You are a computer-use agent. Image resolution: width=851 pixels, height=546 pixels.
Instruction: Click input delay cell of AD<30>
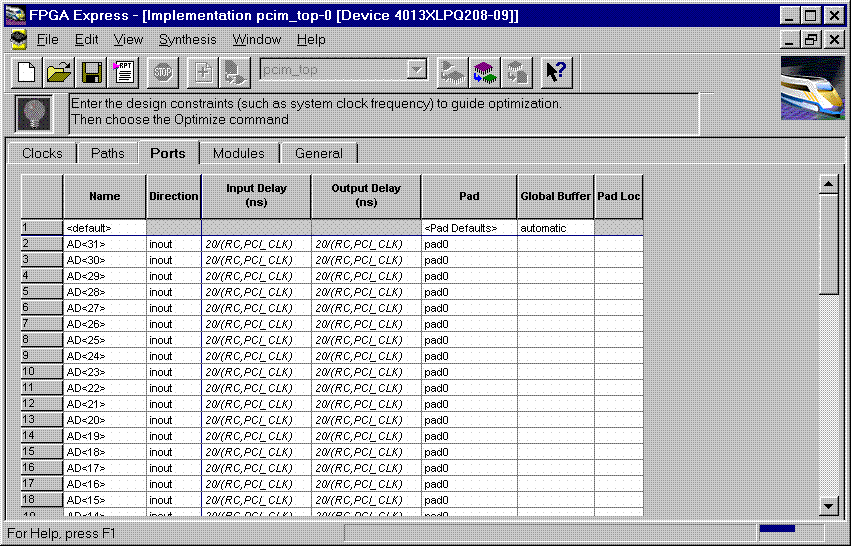[256, 260]
